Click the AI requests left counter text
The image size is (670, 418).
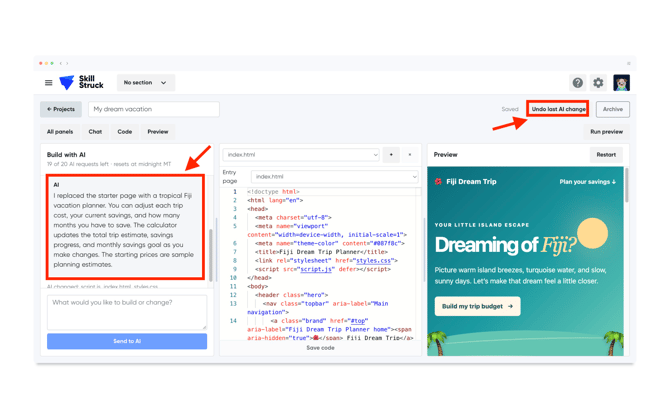coord(109,164)
